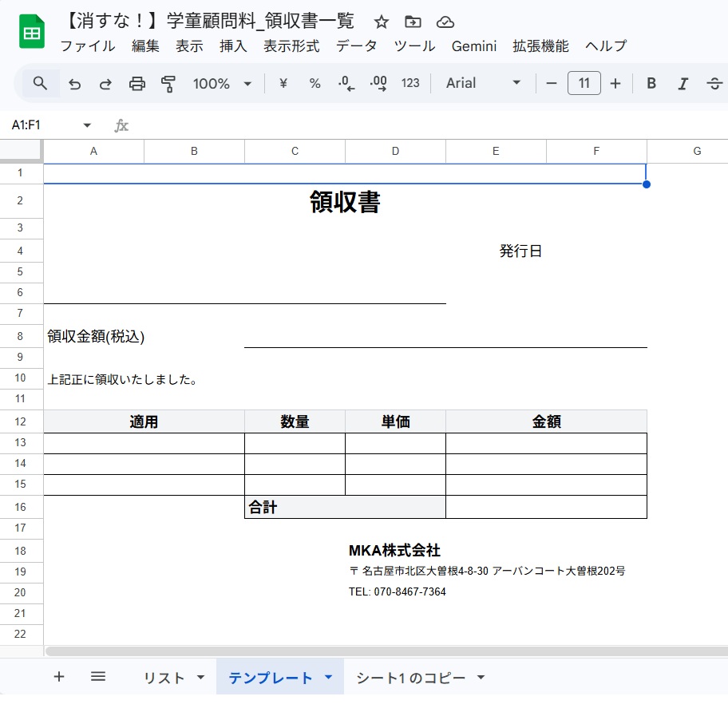Viewport: 728px width, 720px height.
Task: Toggle bold formatting
Action: (651, 84)
